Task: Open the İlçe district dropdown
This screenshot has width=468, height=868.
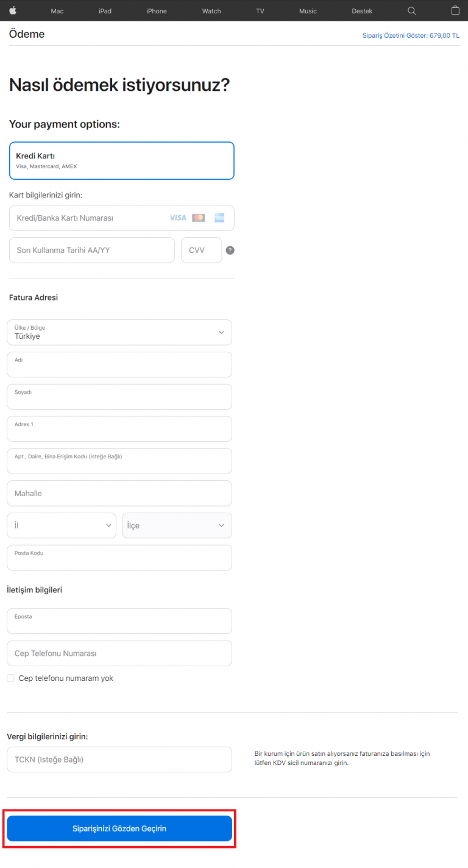Action: click(177, 525)
